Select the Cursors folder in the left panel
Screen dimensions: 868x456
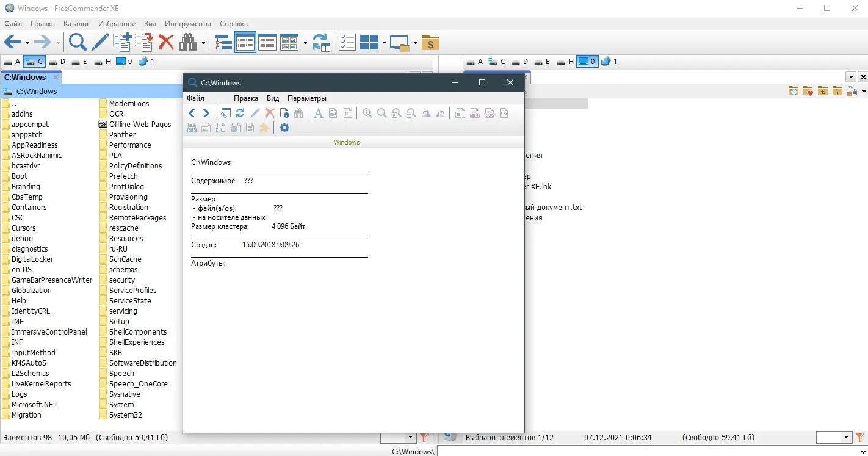[19, 228]
